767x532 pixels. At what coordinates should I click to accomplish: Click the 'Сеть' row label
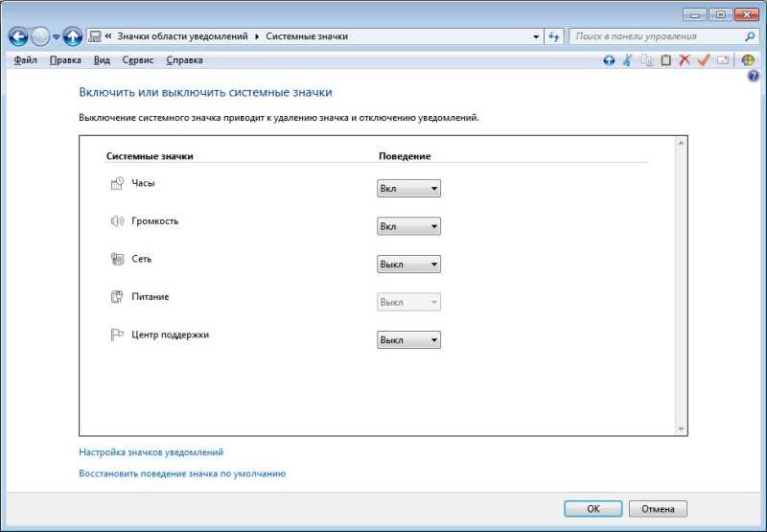click(141, 259)
